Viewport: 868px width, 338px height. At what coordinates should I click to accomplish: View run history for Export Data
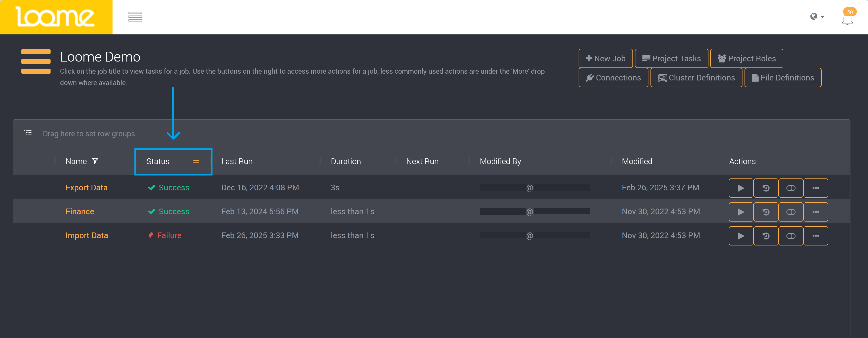coord(766,188)
